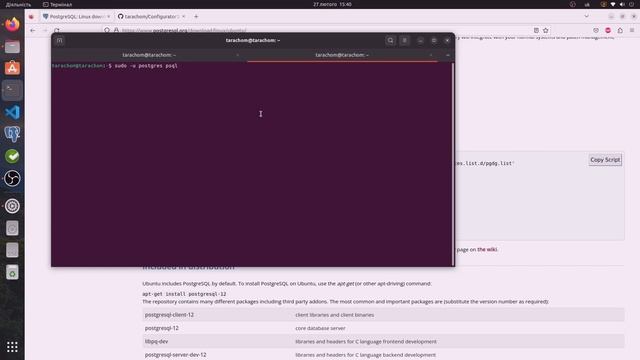The image size is (640, 360).
Task: Open Visual Studio Code from the dock
Action: pos(12,112)
